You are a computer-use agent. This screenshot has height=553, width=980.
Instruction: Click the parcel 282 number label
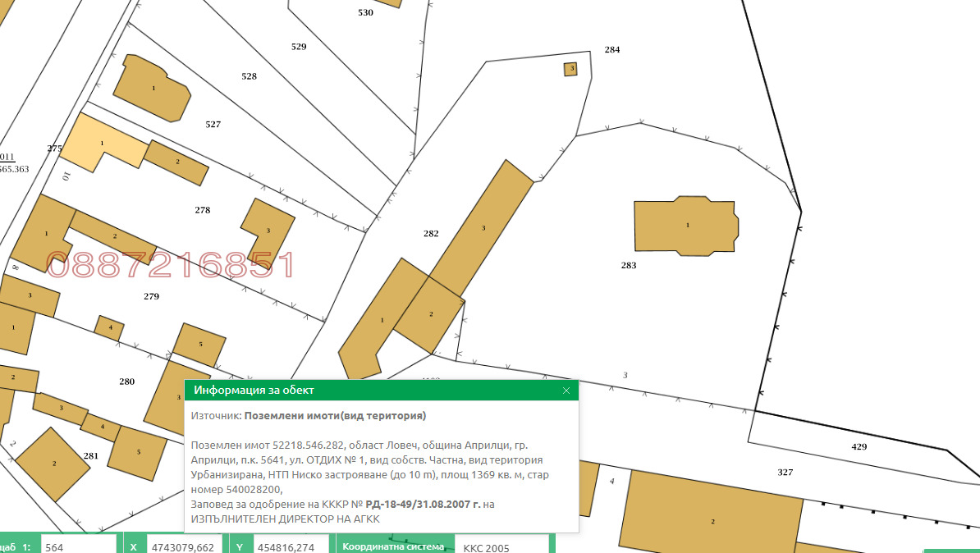point(431,234)
